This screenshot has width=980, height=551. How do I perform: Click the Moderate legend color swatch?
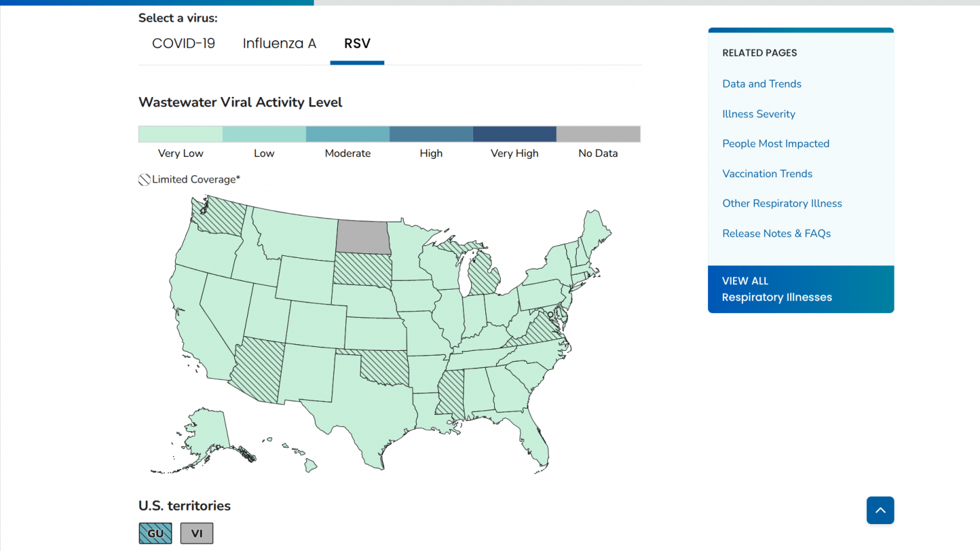347,134
